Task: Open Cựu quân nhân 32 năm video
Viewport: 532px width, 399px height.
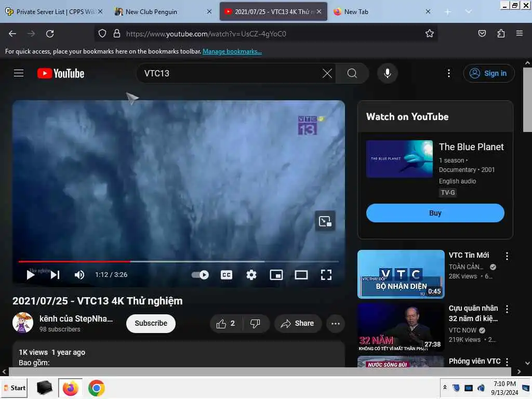Action: pyautogui.click(x=401, y=328)
